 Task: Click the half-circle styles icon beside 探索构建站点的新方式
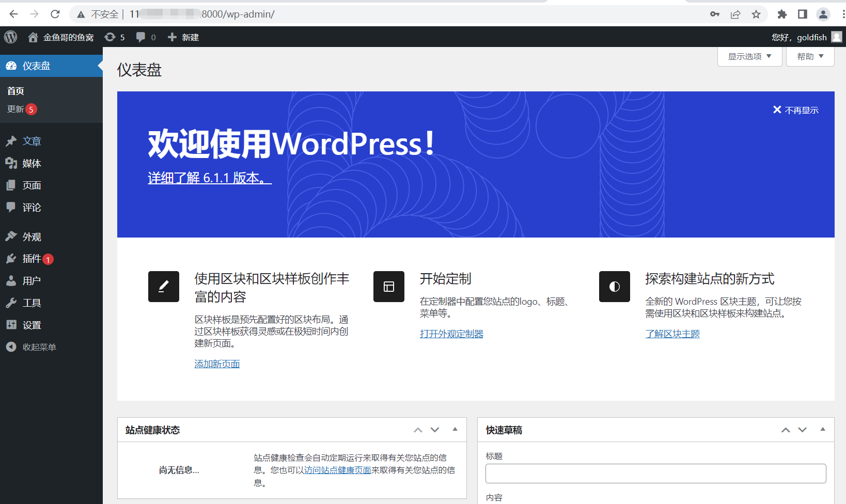coord(615,287)
